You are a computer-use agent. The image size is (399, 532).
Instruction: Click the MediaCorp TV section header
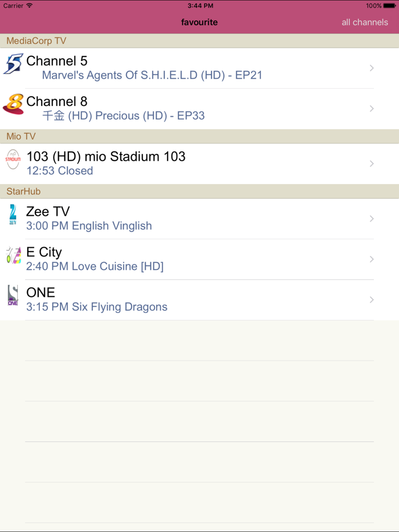point(36,40)
